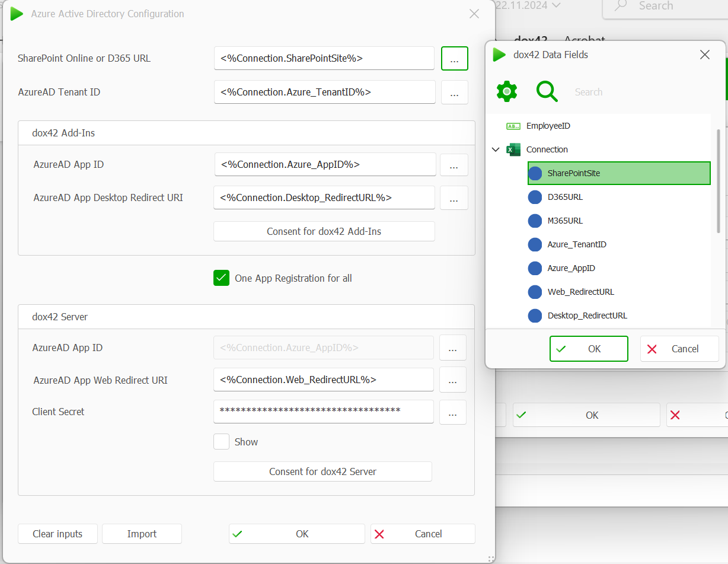Click the Excel icon beside Connection
The height and width of the screenshot is (564, 728).
coord(513,149)
